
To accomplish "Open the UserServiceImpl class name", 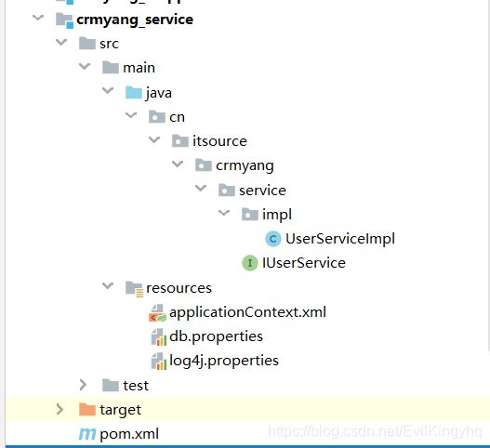I will coord(340,239).
